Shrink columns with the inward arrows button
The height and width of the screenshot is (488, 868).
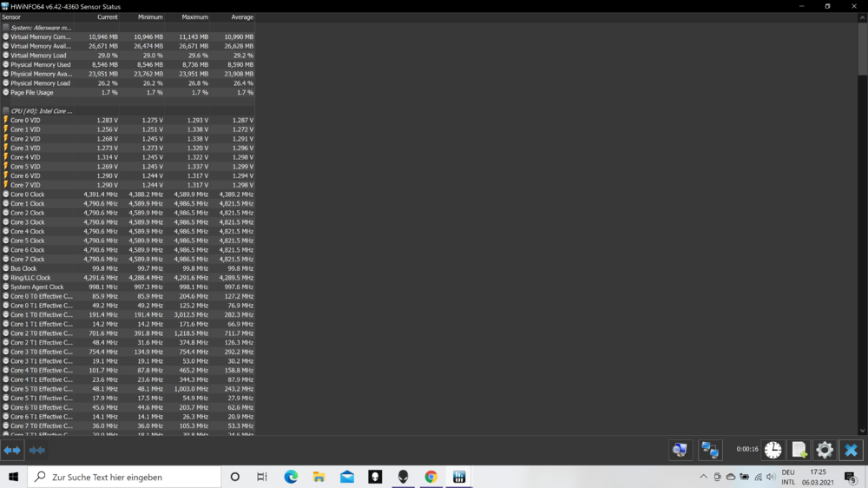(37, 450)
